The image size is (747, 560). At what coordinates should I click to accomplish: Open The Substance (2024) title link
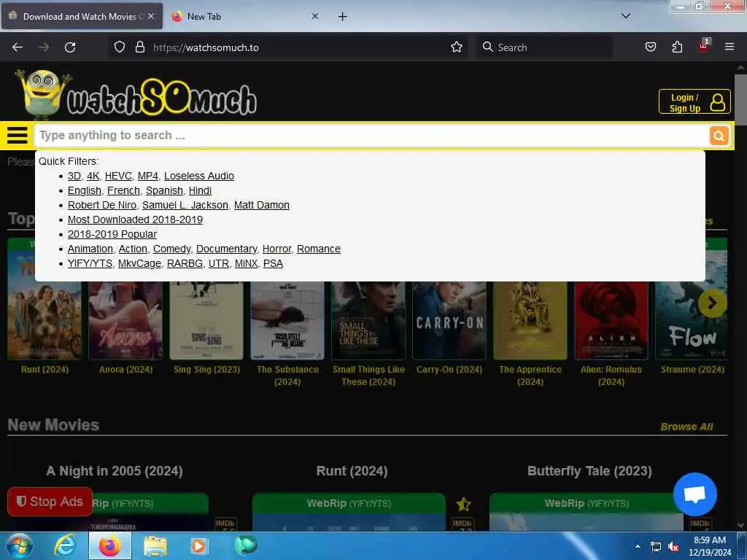(x=287, y=376)
